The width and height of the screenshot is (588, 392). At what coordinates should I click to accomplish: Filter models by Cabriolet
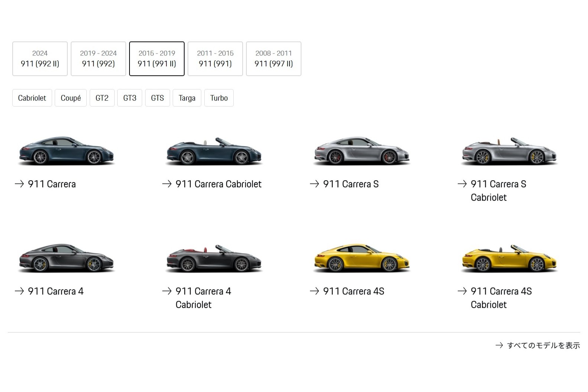pyautogui.click(x=32, y=98)
